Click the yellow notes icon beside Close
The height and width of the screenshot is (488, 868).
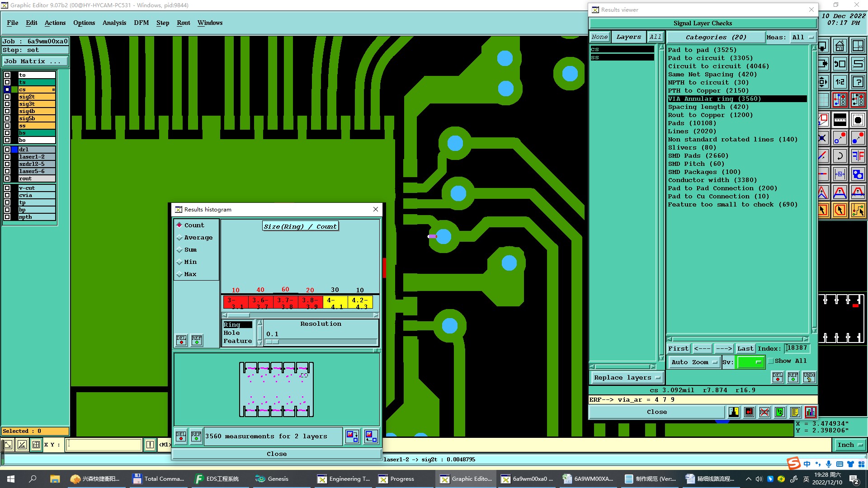(x=795, y=412)
